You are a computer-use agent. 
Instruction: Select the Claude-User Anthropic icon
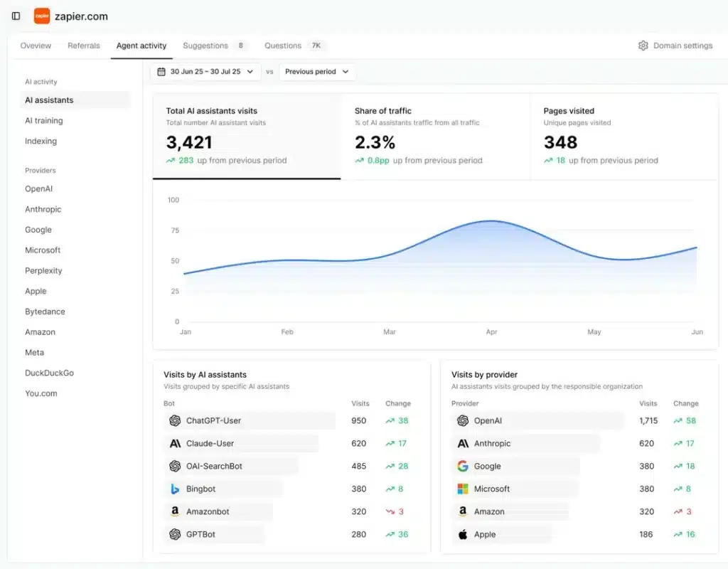(175, 443)
